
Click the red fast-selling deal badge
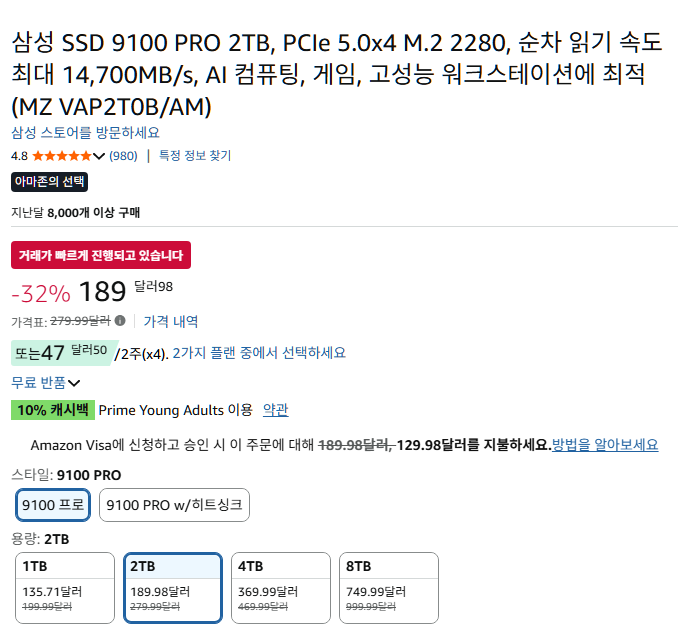click(x=100, y=255)
